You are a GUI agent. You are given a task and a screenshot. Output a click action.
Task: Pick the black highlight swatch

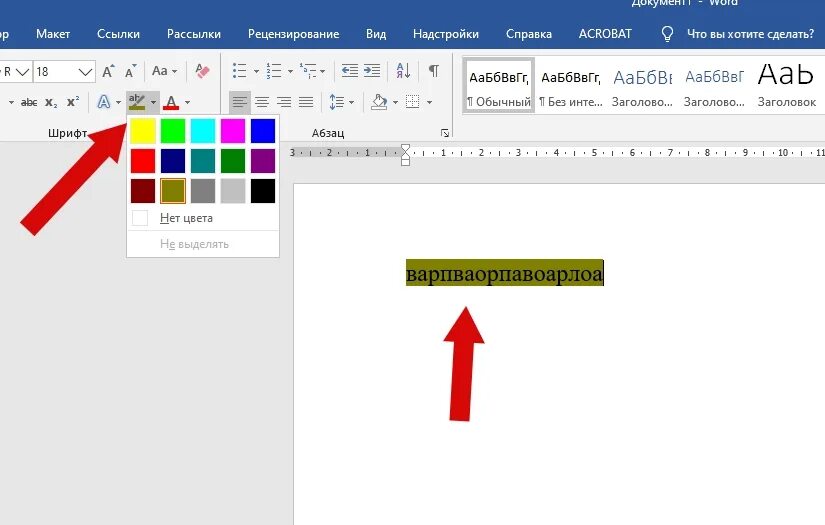[263, 191]
